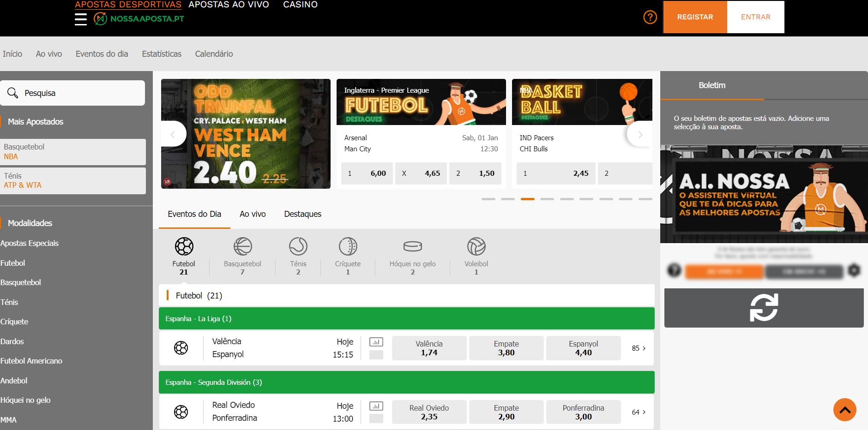The width and height of the screenshot is (868, 430).
Task: Pick Arsenal win odds 6,00
Action: pos(367,173)
